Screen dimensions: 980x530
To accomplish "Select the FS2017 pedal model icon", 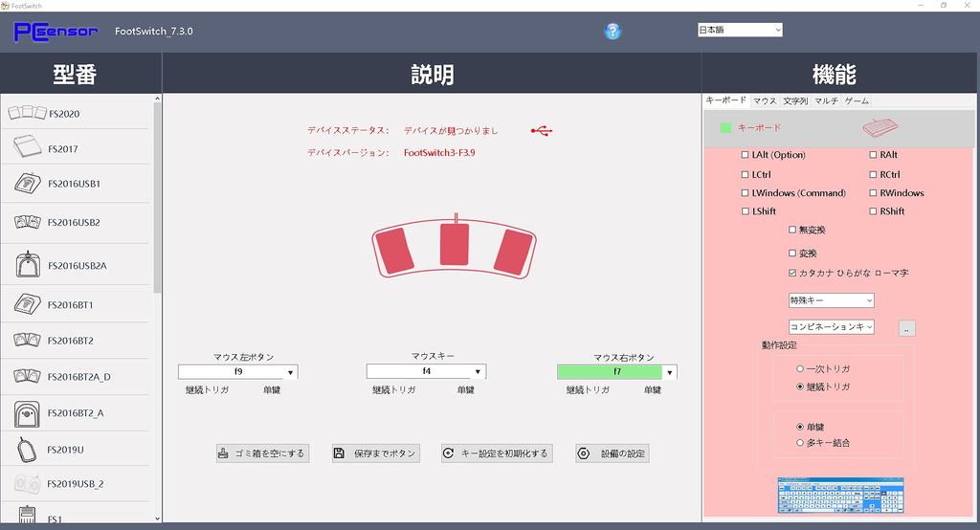I will [27, 148].
